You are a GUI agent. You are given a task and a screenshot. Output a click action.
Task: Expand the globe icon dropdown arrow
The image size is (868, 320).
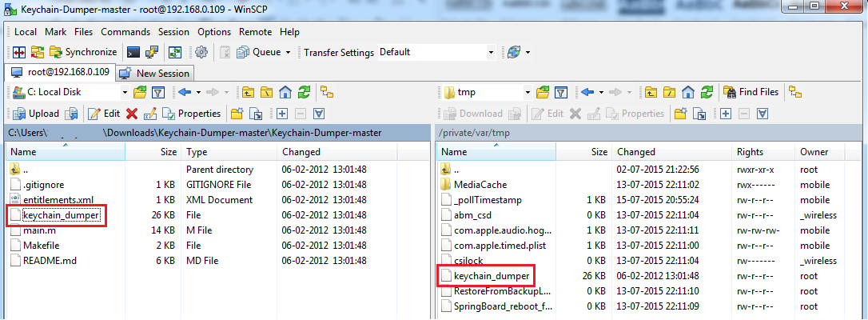(x=528, y=53)
